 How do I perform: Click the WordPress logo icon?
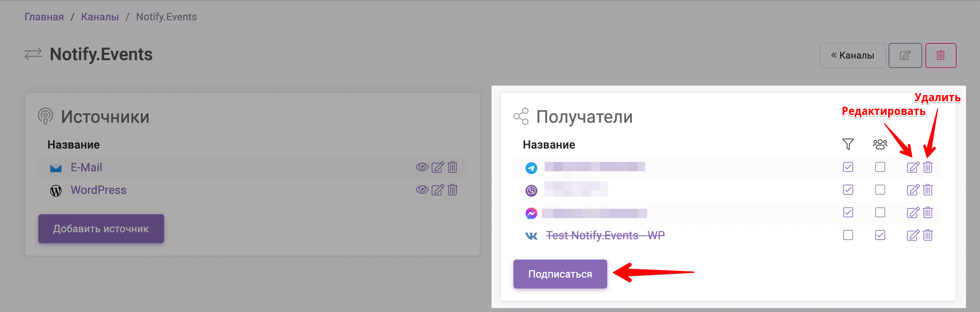56,191
